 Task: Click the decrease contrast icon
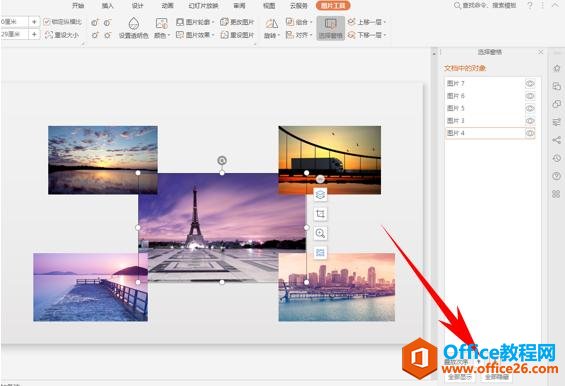(107, 23)
